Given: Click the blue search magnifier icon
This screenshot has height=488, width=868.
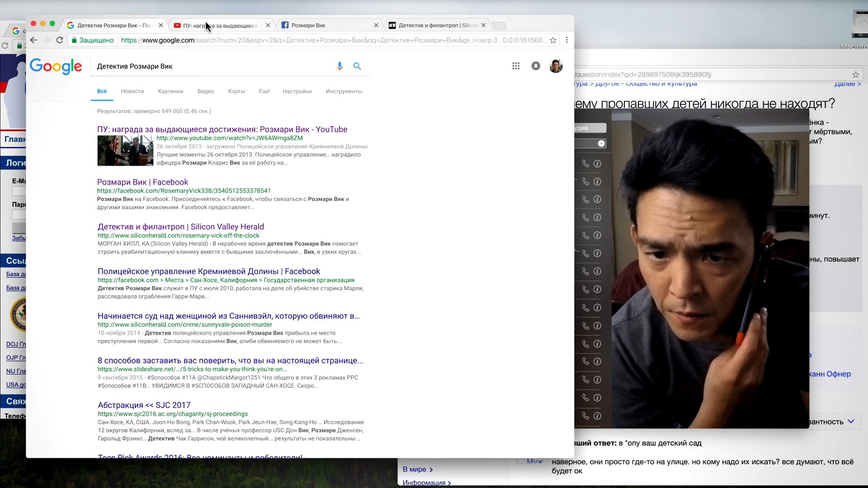Looking at the screenshot, I should point(357,66).
